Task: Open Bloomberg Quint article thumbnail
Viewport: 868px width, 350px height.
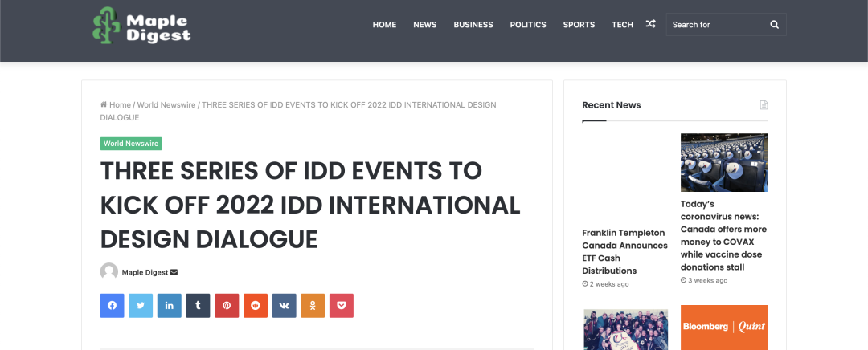Action: [724, 328]
